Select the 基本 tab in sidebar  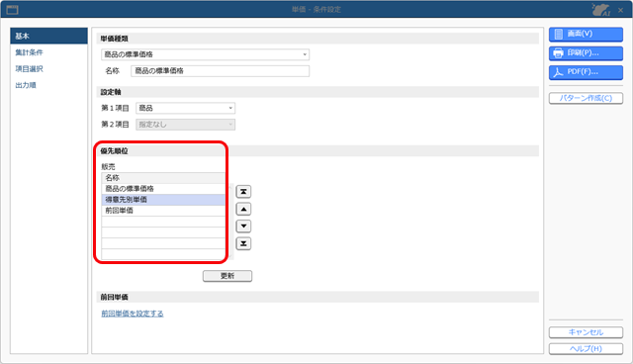click(48, 36)
